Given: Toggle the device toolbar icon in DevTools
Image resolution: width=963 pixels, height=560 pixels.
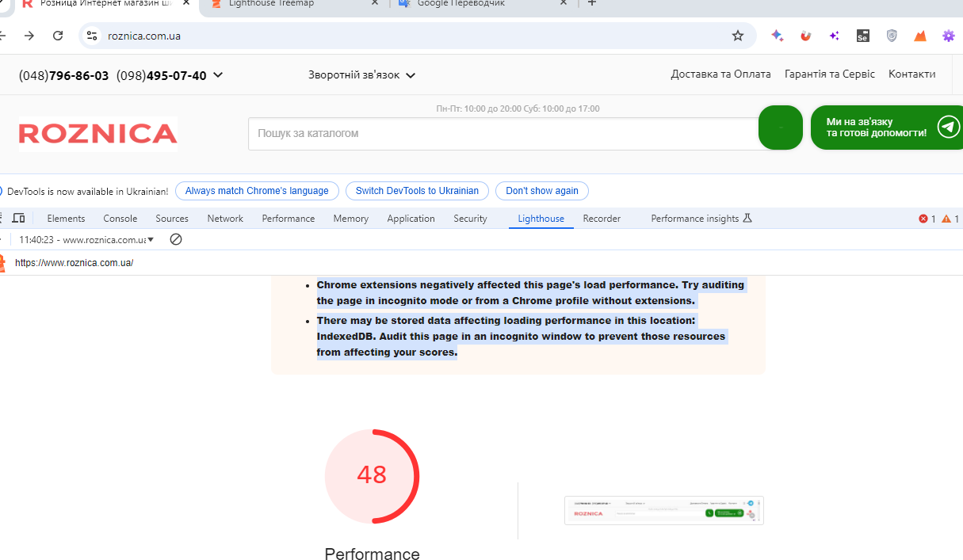Looking at the screenshot, I should 19,219.
